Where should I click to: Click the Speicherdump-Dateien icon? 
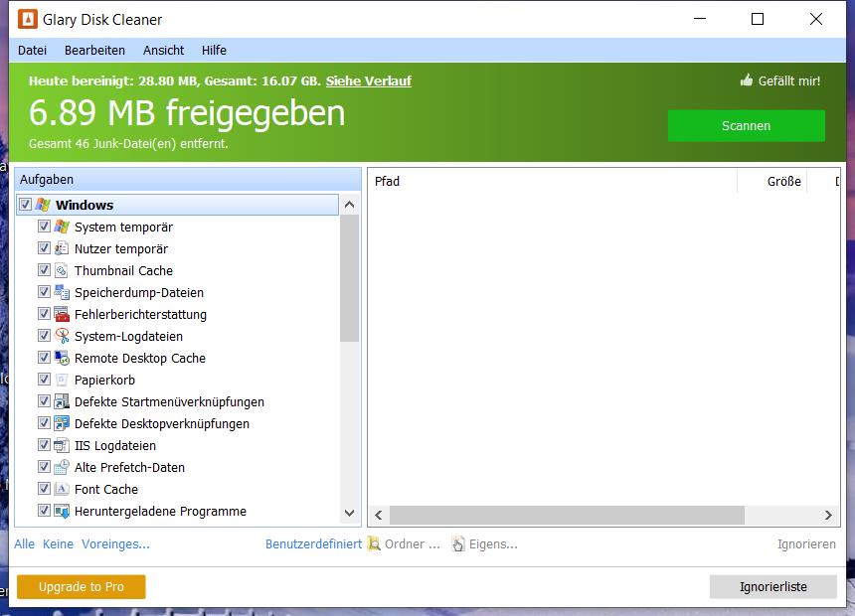62,292
